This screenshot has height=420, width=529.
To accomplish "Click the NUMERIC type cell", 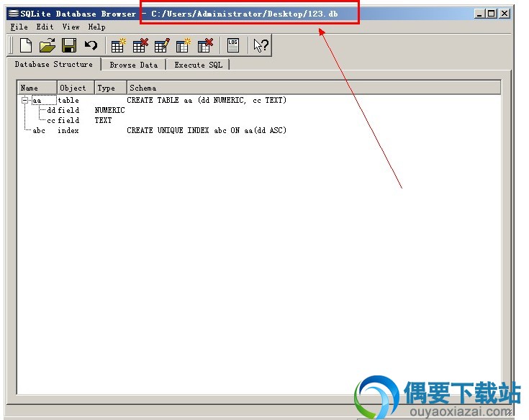I will (109, 110).
